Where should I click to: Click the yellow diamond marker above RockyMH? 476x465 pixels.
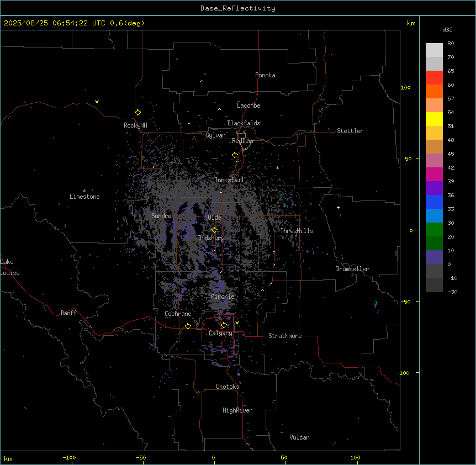[137, 113]
